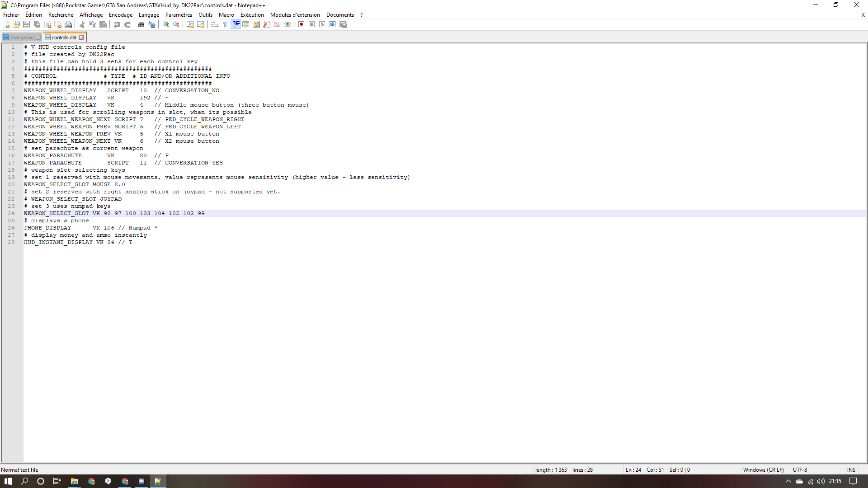Zoom in on the text via toolbar
Screen dimensions: 868x488
tap(165, 25)
